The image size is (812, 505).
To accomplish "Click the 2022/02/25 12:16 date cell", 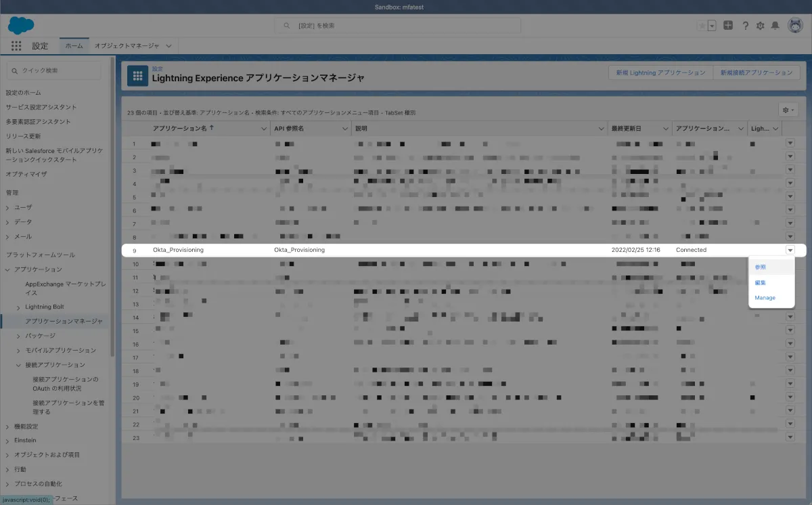I will pos(636,250).
